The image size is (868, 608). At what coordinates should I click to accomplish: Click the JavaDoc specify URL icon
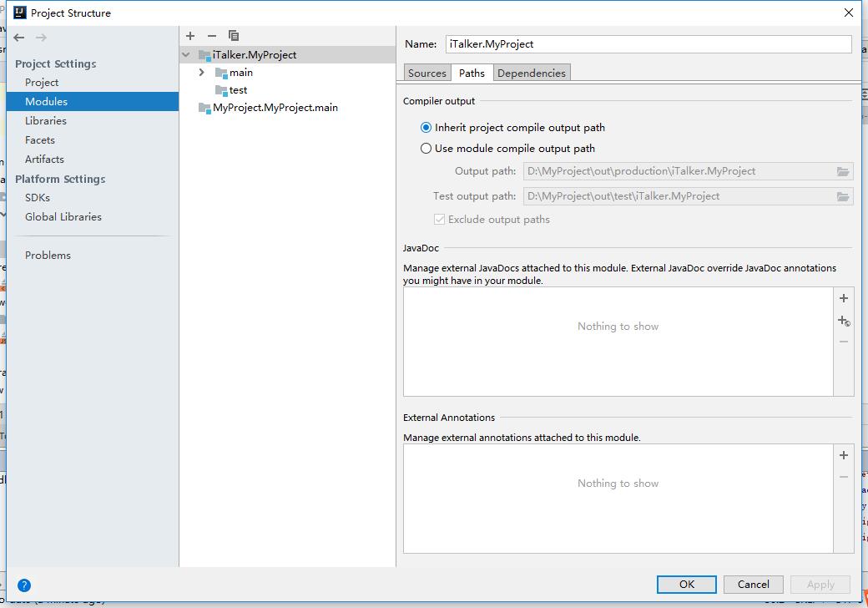click(844, 321)
